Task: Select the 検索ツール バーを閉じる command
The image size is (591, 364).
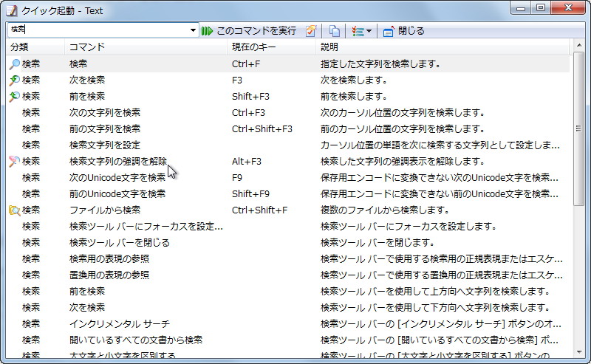Action: click(x=120, y=242)
